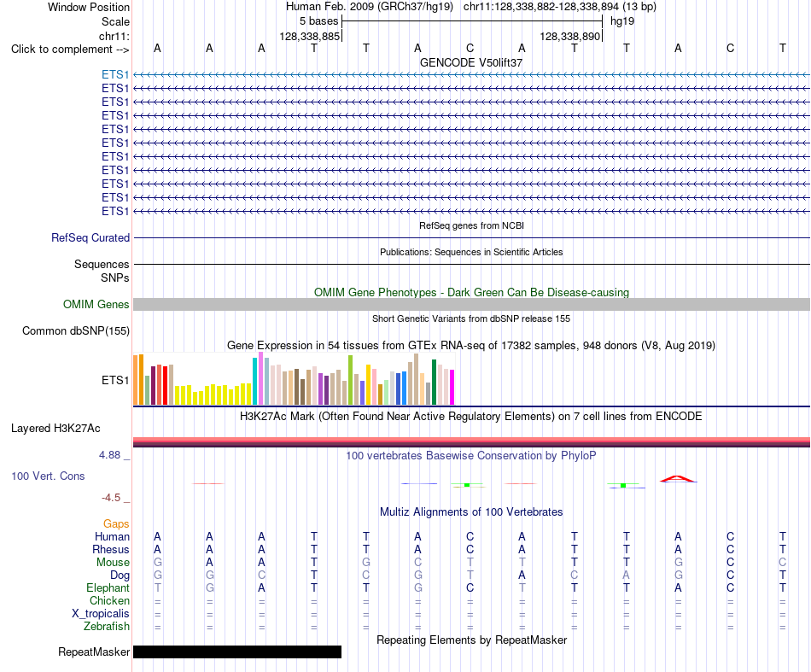Click the red A peak in PhyloP track
811x672 pixels.
click(678, 479)
